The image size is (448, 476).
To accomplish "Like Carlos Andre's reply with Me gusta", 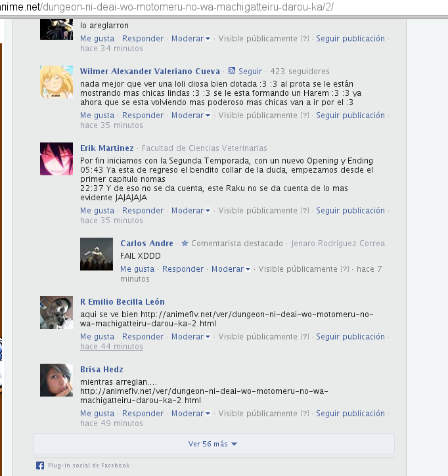I will click(x=137, y=269).
